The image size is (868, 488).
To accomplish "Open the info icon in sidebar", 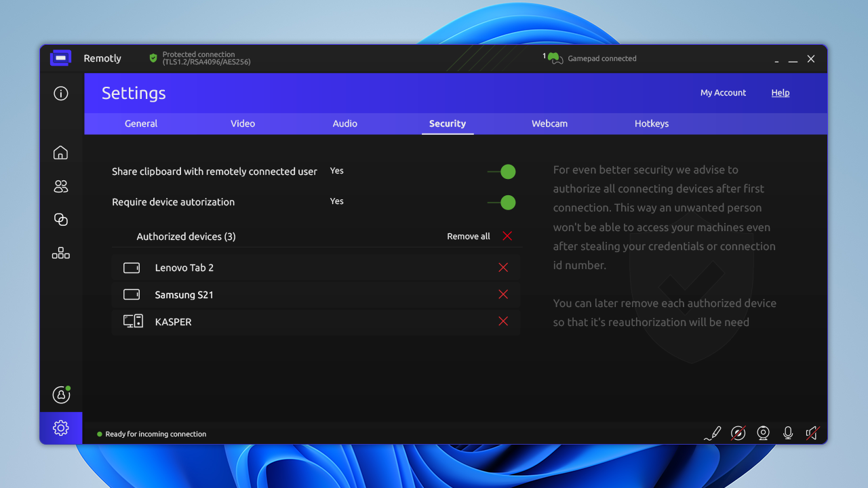I will click(x=61, y=94).
